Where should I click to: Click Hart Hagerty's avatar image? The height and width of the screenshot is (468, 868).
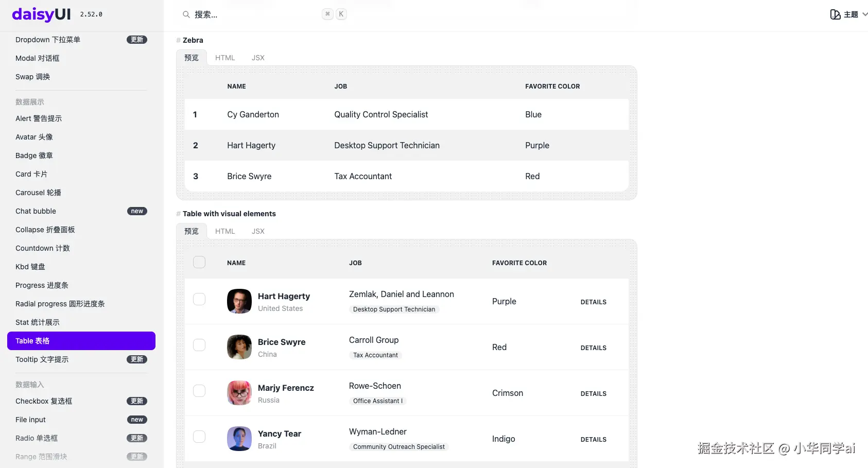point(239,301)
